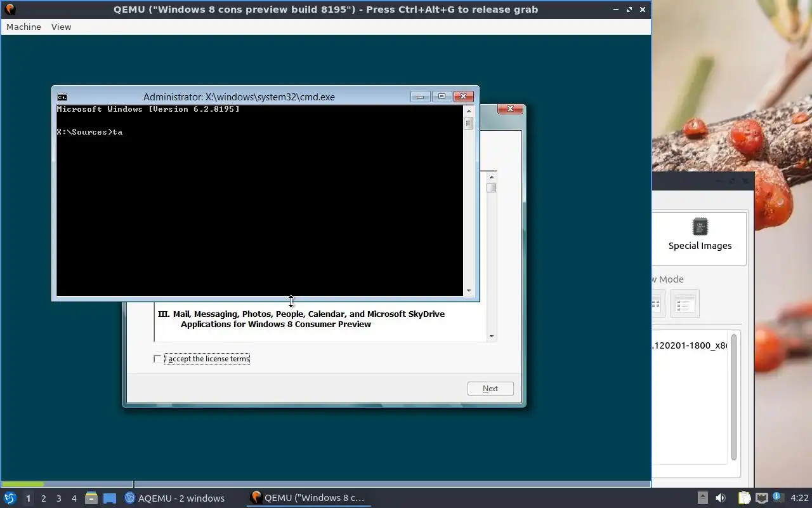
Task: Click the cmd window scrollbar thumb
Action: pyautogui.click(x=469, y=123)
